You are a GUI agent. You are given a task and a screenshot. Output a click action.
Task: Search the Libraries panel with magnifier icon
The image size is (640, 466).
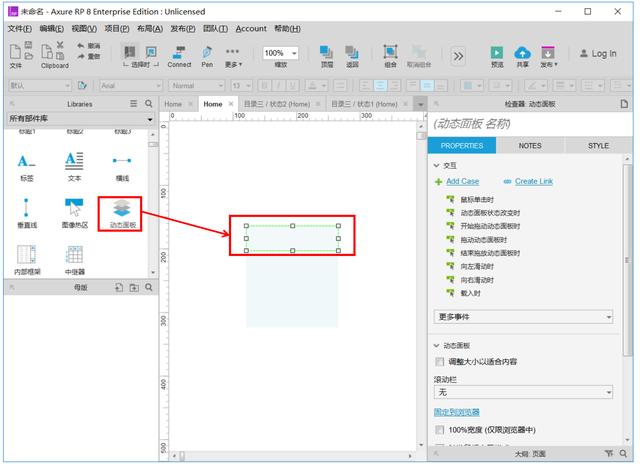click(149, 103)
